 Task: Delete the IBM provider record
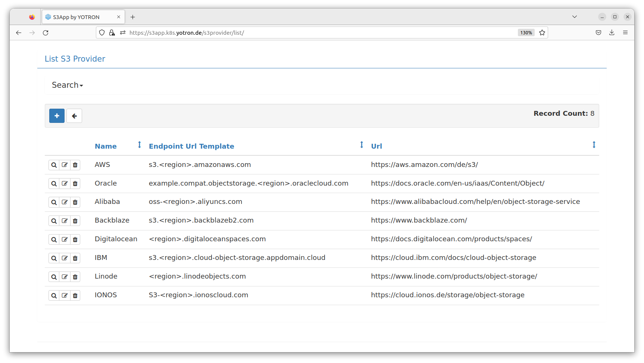click(75, 258)
